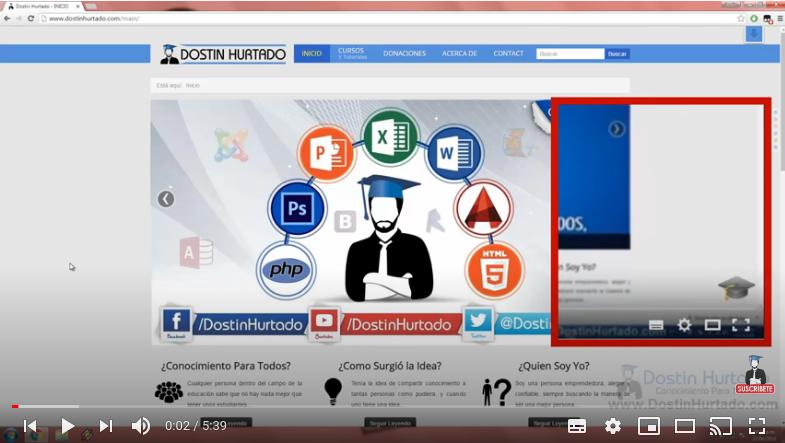Cast the video to a TV
785x443 pixels.
coord(720,426)
